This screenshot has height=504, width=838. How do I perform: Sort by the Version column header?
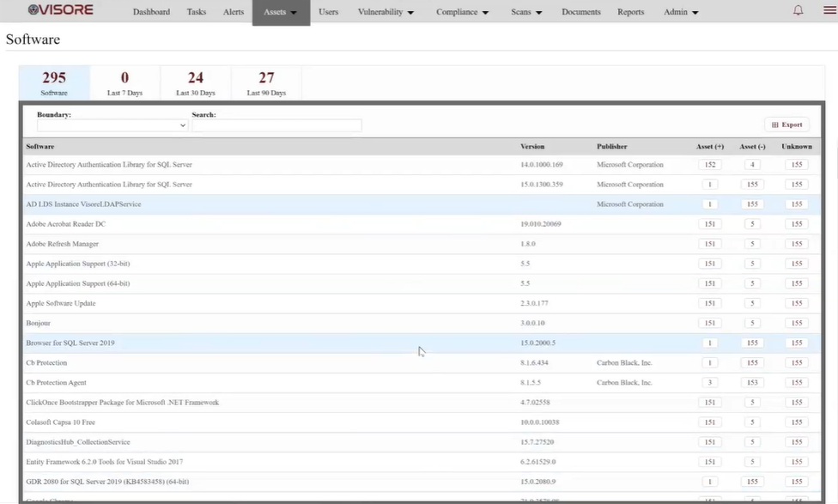coord(532,147)
